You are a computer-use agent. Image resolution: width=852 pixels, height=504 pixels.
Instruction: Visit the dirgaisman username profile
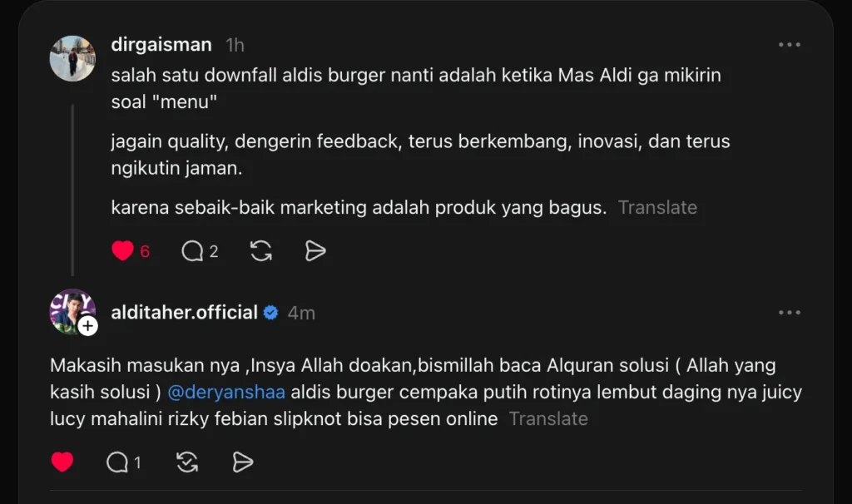click(161, 45)
